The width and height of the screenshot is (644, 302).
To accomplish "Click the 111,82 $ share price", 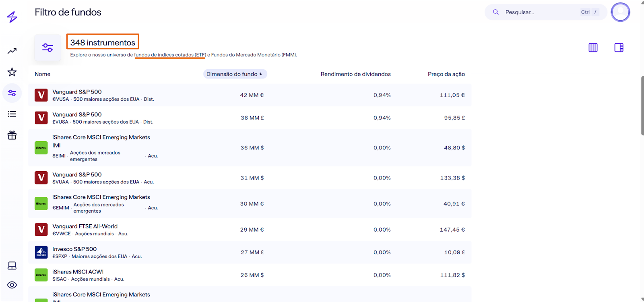I will coord(452,275).
